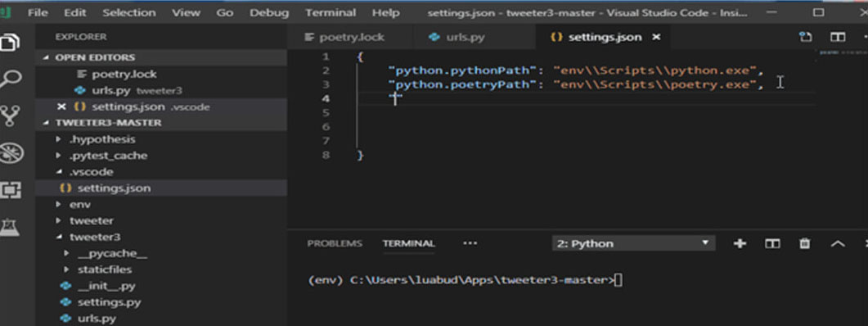Open Source Control view in activity bar
Image resolution: width=868 pixels, height=326 pixels.
(x=10, y=115)
